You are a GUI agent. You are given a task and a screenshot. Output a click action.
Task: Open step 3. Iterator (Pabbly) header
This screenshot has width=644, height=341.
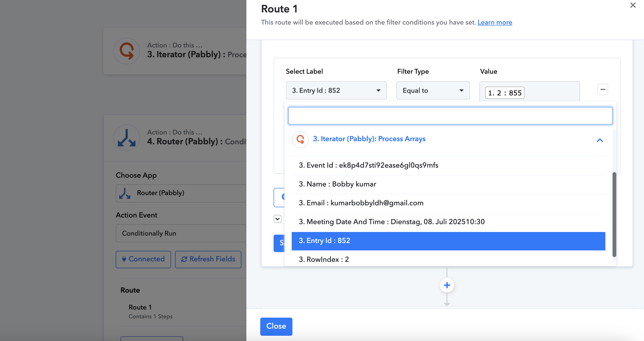pos(175,51)
